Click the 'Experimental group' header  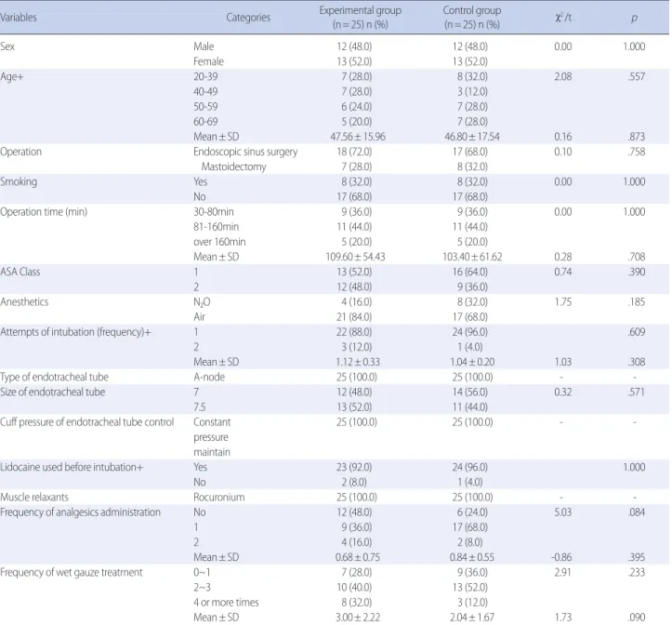click(x=360, y=10)
